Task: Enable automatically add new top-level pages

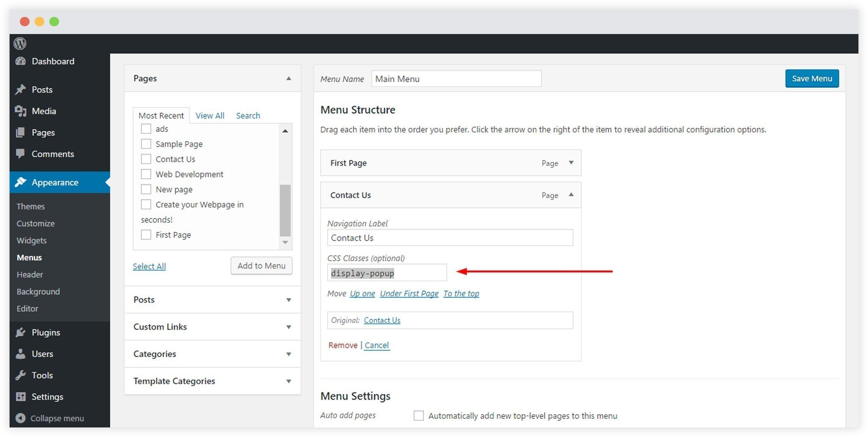Action: point(419,415)
